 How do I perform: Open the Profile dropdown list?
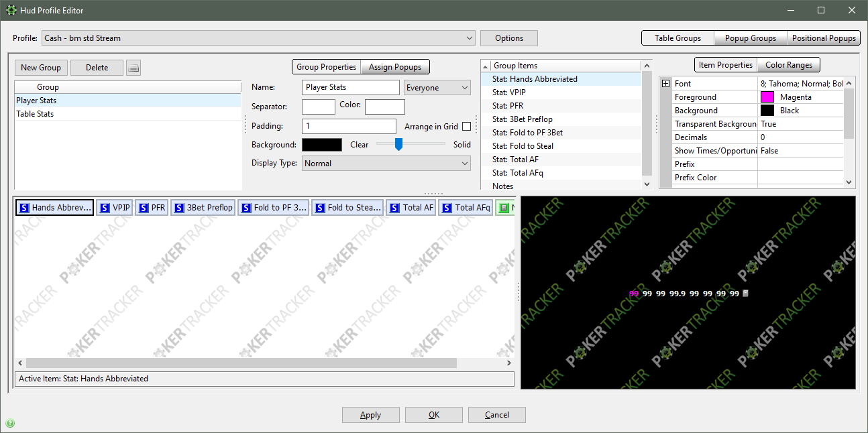click(x=258, y=38)
